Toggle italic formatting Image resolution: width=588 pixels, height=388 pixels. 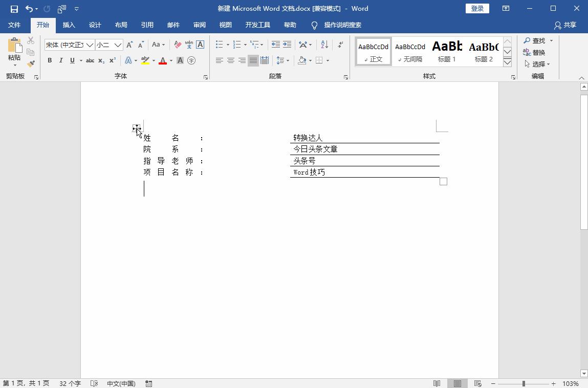[x=61, y=60]
